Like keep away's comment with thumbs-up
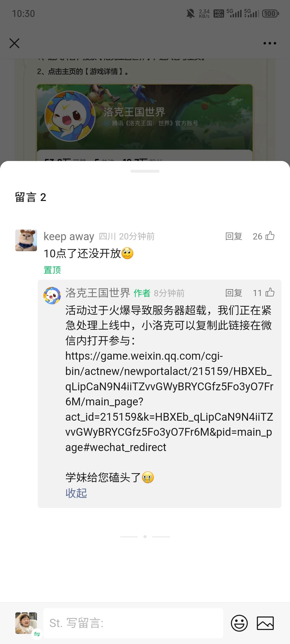This screenshot has height=644, width=290. point(270,236)
